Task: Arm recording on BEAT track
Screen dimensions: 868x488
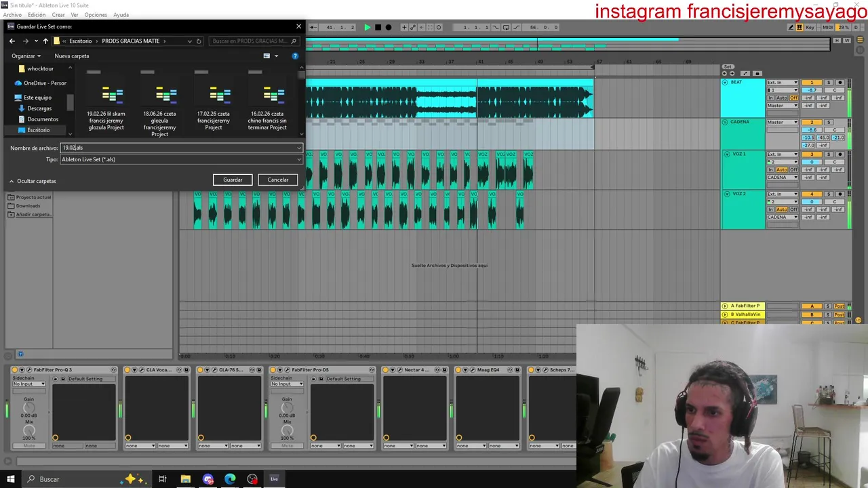Action: click(840, 83)
